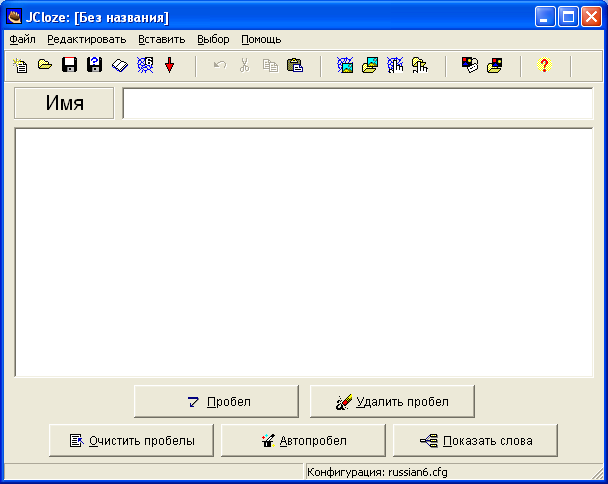The height and width of the screenshot is (484, 608).
Task: Insert picture from web icon
Action: pyautogui.click(x=345, y=65)
